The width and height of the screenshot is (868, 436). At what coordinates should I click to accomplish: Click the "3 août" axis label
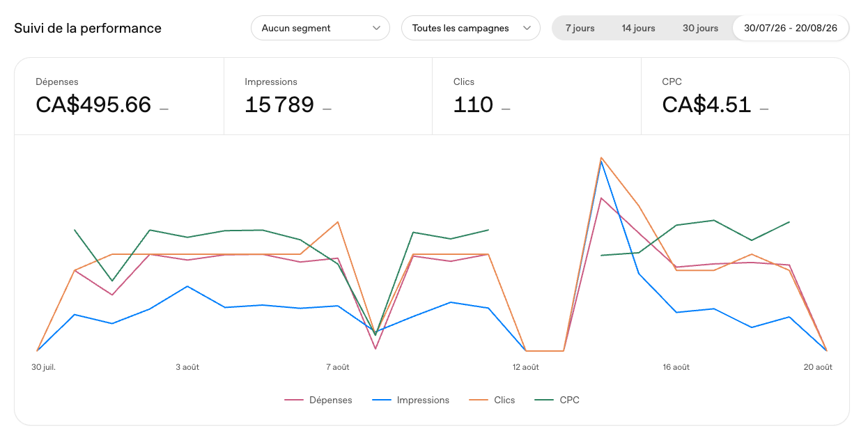click(187, 367)
